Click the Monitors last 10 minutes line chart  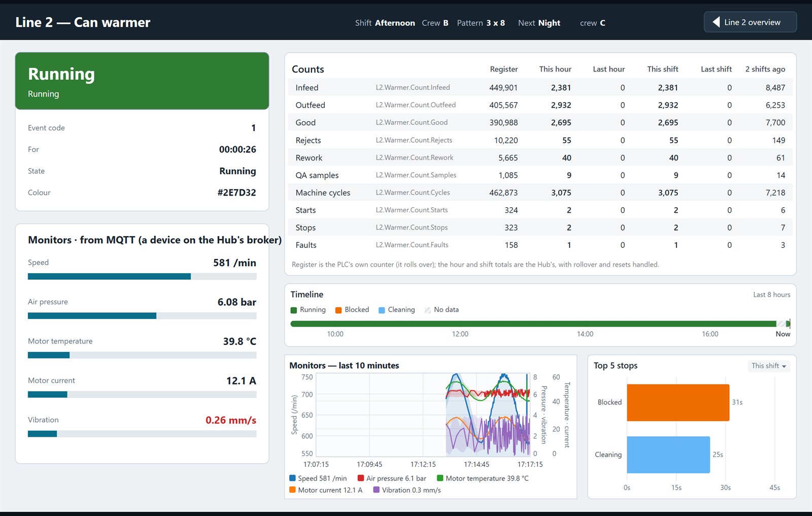click(423, 415)
